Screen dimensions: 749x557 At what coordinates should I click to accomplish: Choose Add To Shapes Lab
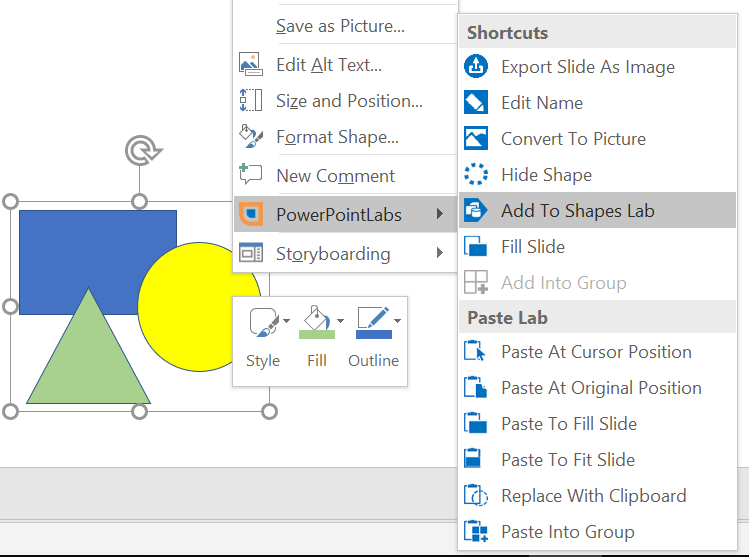[577, 211]
